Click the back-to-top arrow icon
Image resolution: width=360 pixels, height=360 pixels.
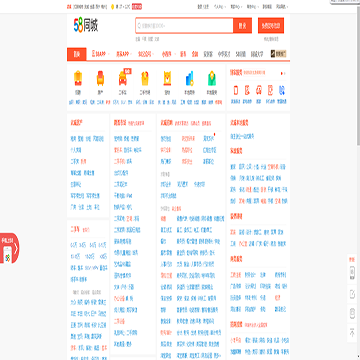(x=352, y=332)
